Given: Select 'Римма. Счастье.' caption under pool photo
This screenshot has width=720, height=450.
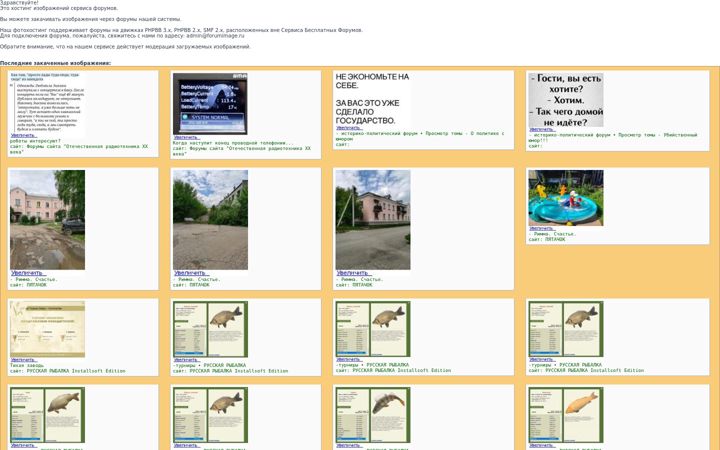Looking at the screenshot, I should point(552,234).
